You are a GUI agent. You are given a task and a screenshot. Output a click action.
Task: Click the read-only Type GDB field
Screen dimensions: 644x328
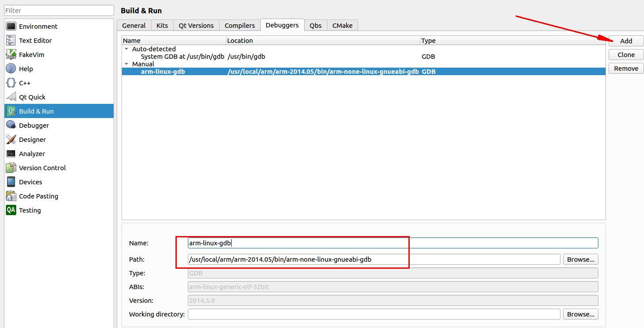(393, 273)
